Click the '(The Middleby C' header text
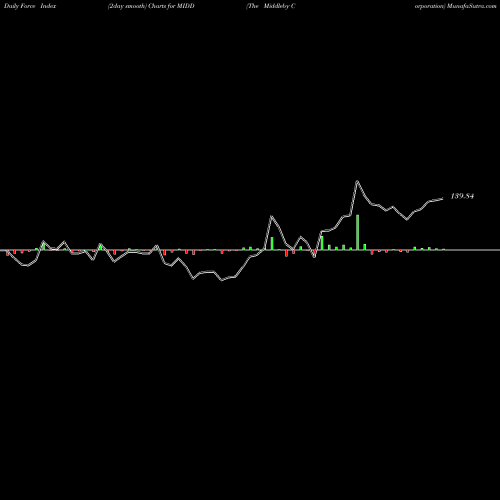This screenshot has height=500, width=500. (x=271, y=6)
